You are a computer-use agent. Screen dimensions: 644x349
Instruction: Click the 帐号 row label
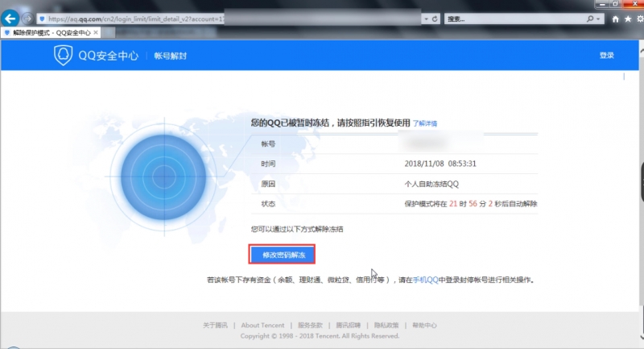(268, 144)
